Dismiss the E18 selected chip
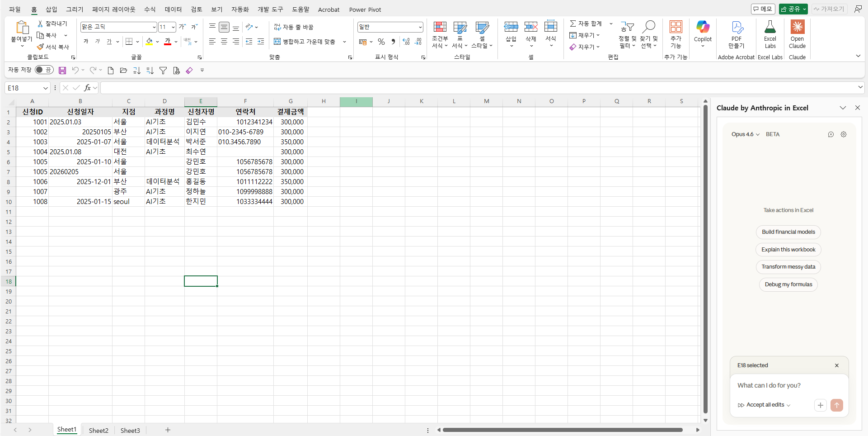 pyautogui.click(x=837, y=365)
